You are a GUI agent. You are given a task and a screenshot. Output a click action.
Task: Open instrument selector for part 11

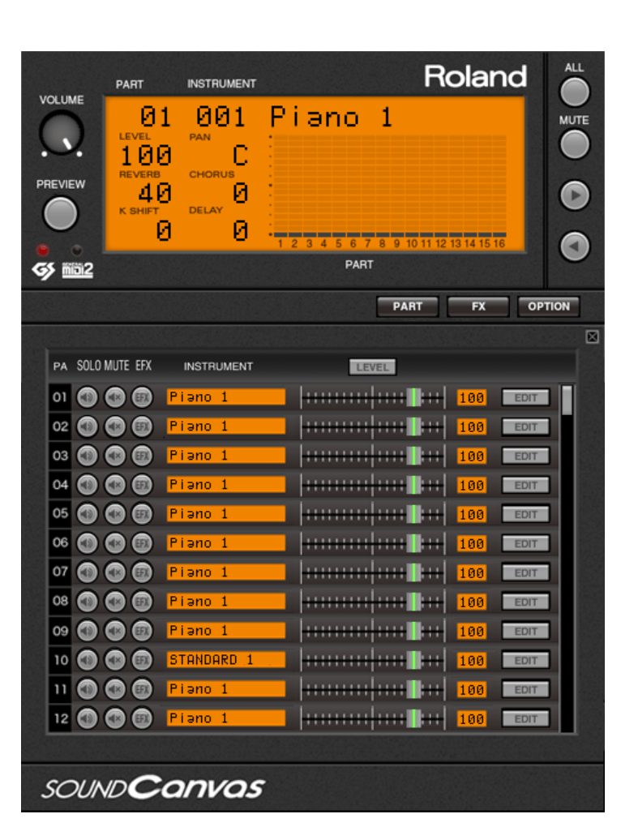pos(225,689)
